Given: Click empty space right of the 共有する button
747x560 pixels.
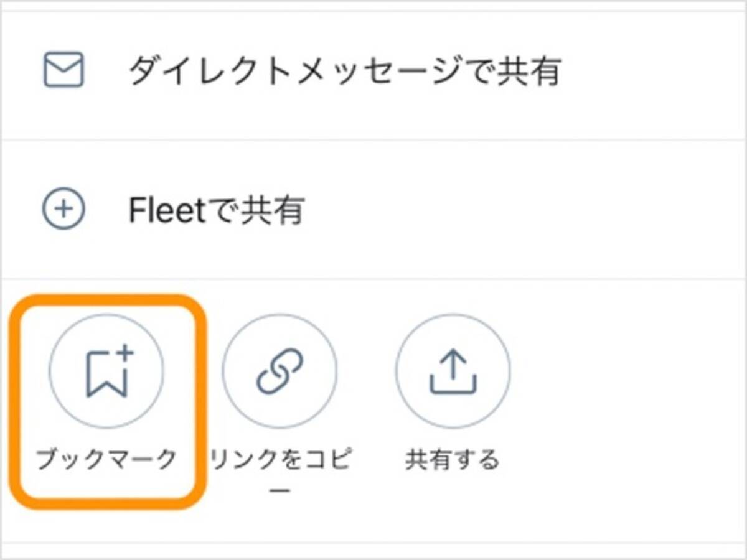Looking at the screenshot, I should click(622, 398).
